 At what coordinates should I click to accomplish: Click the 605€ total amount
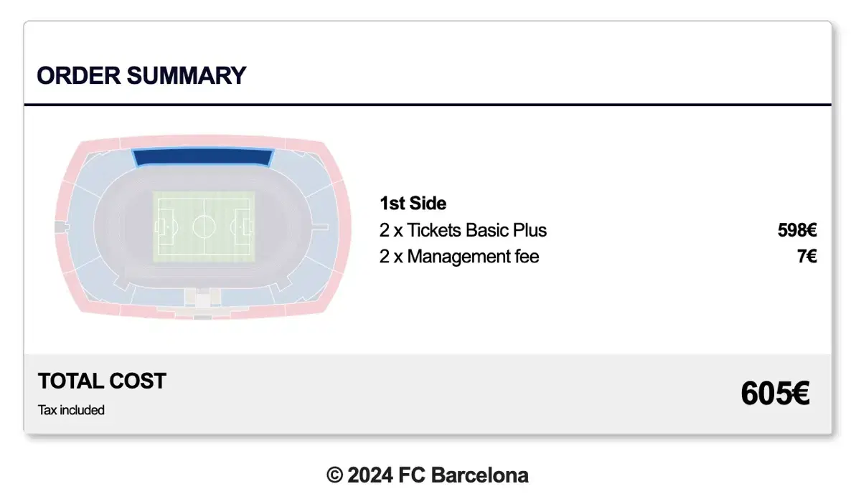776,394
